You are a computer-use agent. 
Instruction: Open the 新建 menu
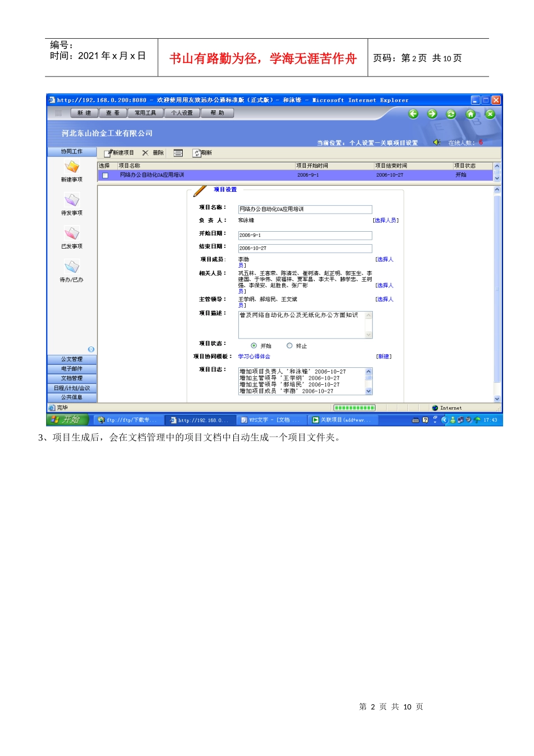coord(84,113)
